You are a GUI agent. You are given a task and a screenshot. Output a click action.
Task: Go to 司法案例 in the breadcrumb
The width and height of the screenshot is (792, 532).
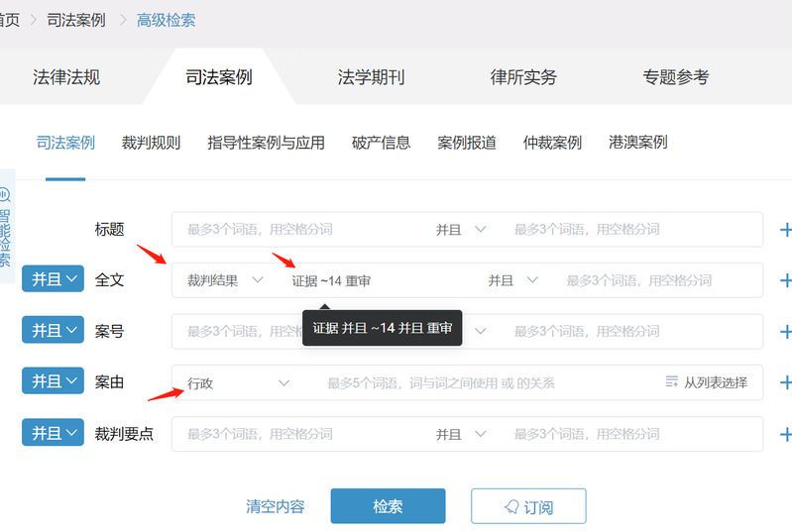tap(76, 20)
